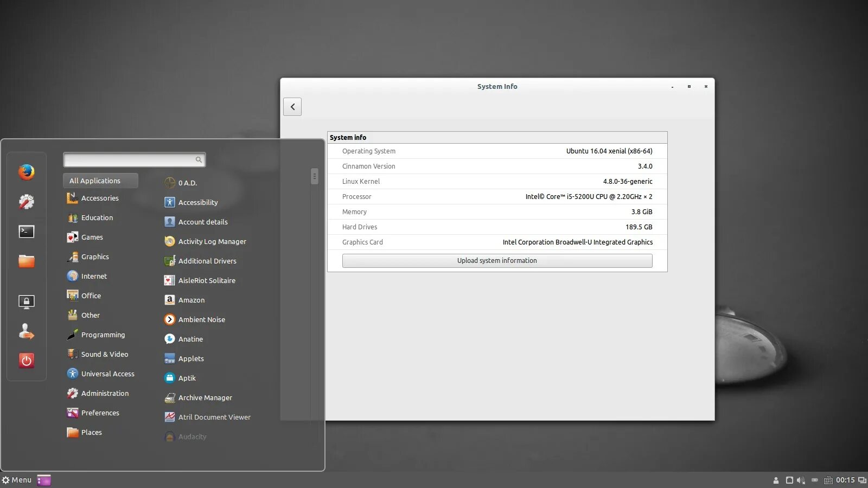Click the panel clock showing 00:15
This screenshot has width=868, height=488.
[845, 480]
